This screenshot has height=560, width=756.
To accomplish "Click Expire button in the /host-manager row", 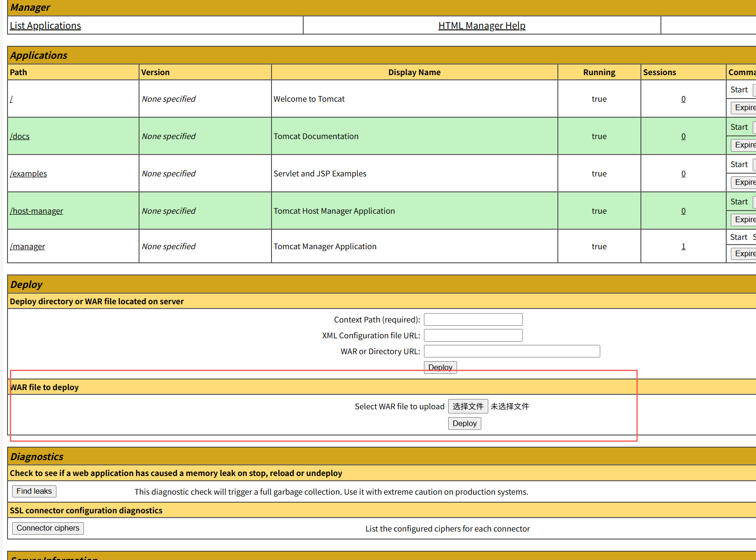I will click(x=744, y=220).
